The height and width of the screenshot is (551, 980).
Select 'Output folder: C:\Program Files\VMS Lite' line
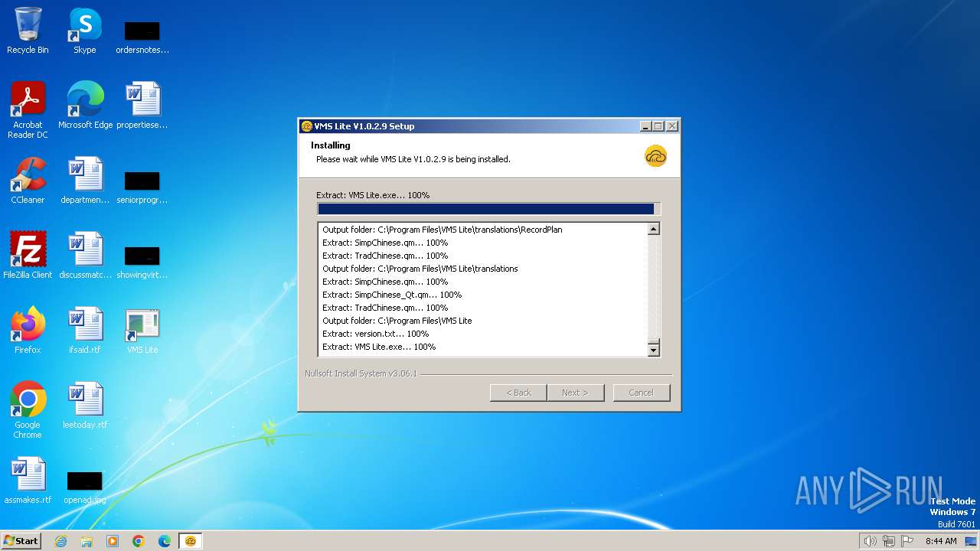(397, 321)
